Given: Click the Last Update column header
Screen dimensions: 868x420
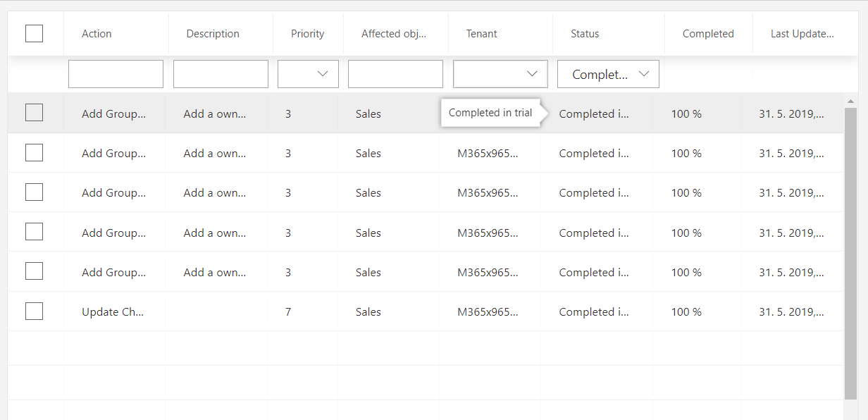Looking at the screenshot, I should pos(802,34).
